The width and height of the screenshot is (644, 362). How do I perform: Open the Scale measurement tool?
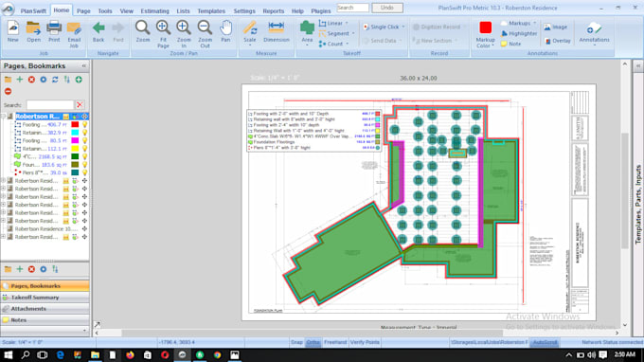(250, 33)
